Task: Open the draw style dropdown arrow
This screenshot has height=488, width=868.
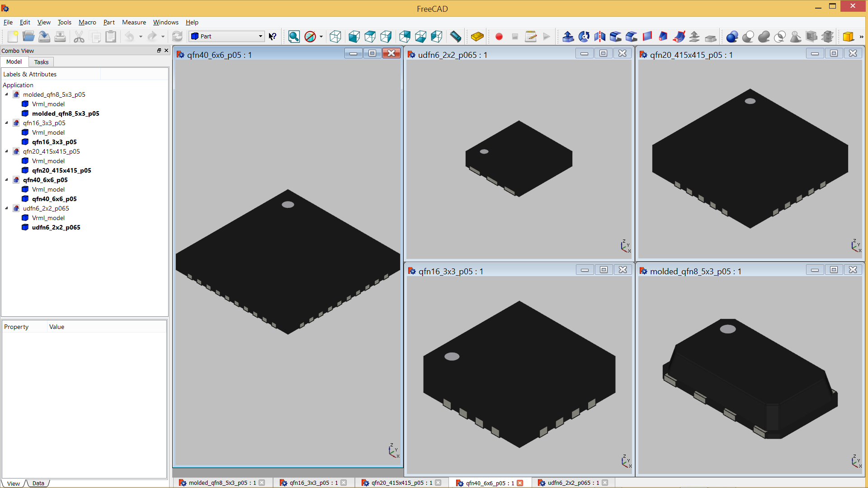Action: pyautogui.click(x=321, y=37)
